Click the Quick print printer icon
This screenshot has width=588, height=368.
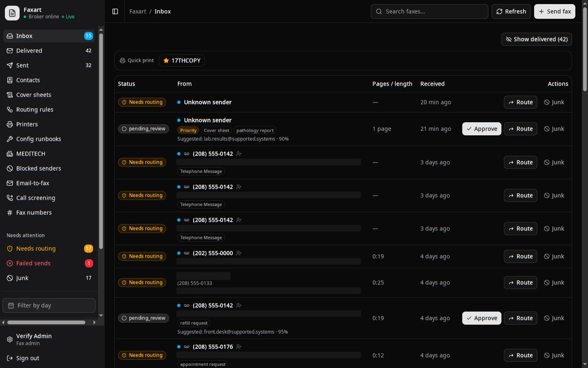coord(122,61)
